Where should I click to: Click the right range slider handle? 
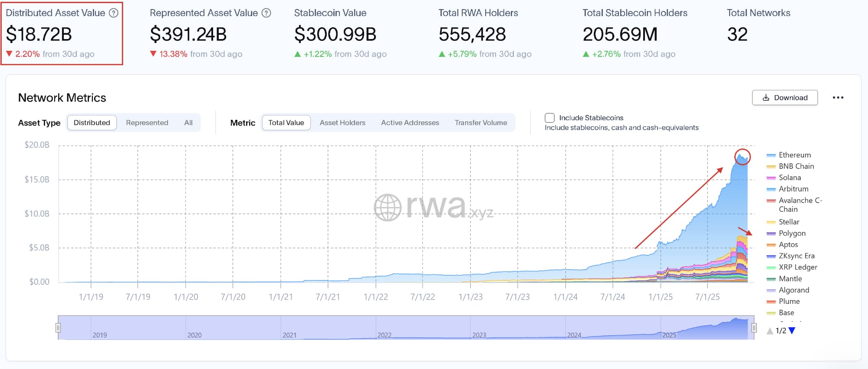point(754,328)
